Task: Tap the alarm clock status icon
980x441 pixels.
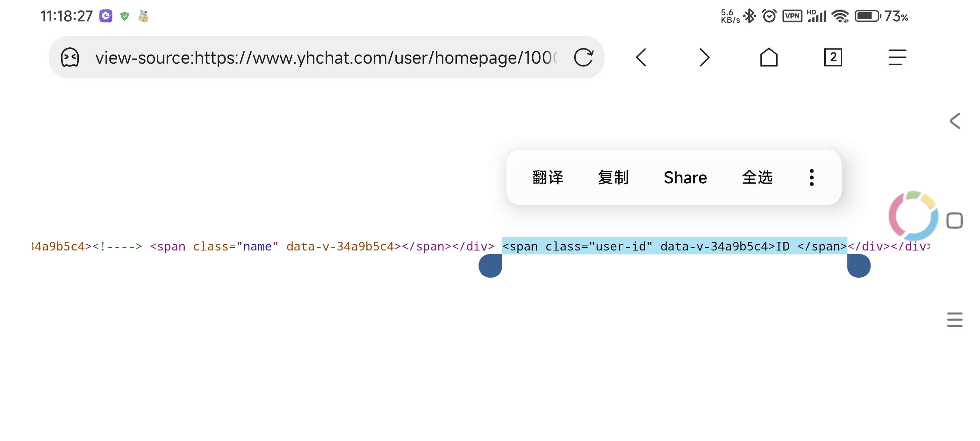Action: pyautogui.click(x=769, y=16)
